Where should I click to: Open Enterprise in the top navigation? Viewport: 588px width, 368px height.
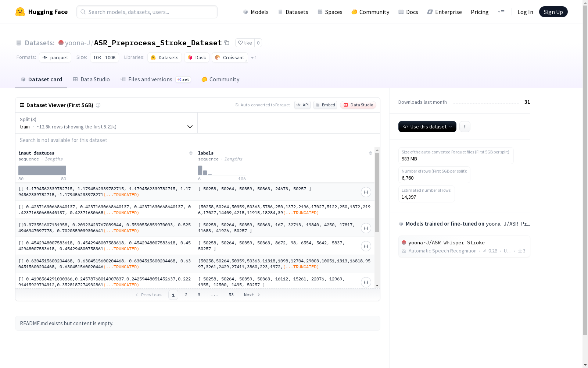pyautogui.click(x=445, y=12)
